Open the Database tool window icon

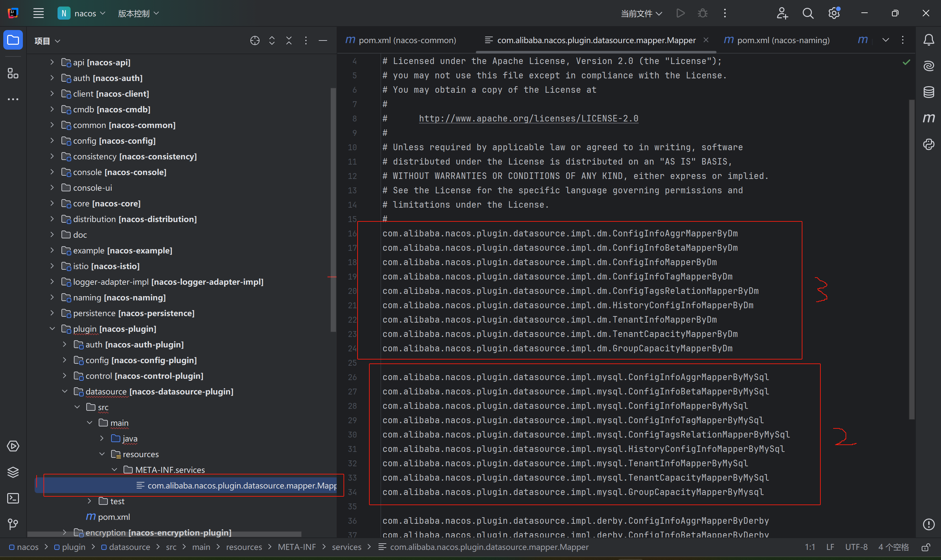click(929, 92)
